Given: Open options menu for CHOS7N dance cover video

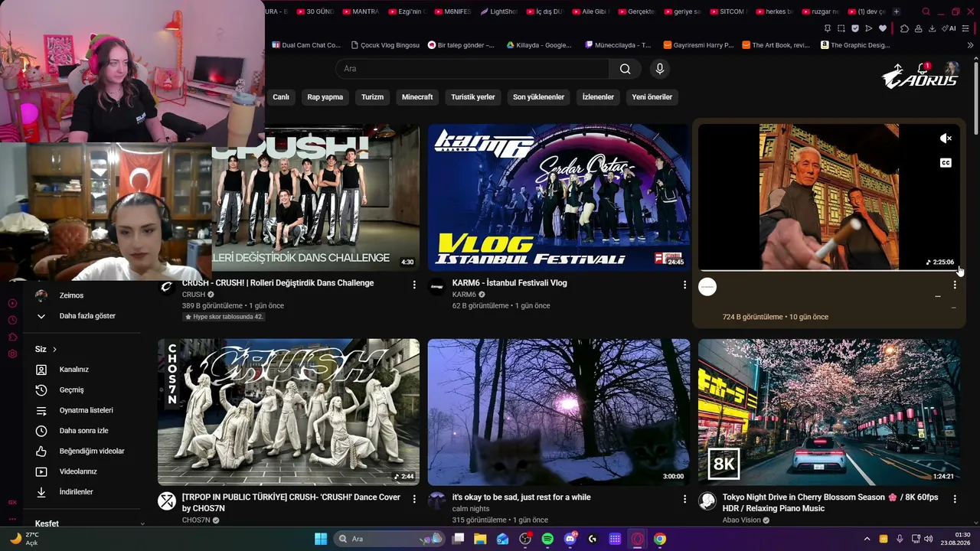Looking at the screenshot, I should [414, 499].
